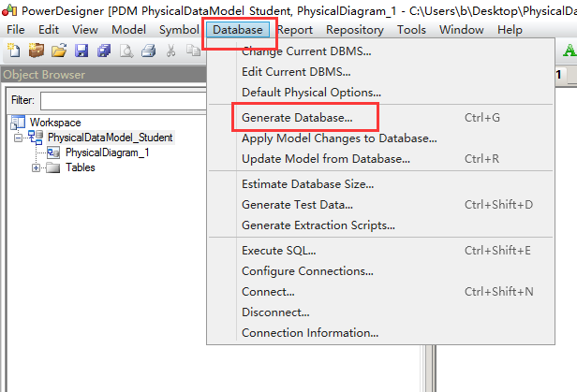Choose Generate Database from the menu
This screenshot has width=577, height=392.
click(x=297, y=118)
